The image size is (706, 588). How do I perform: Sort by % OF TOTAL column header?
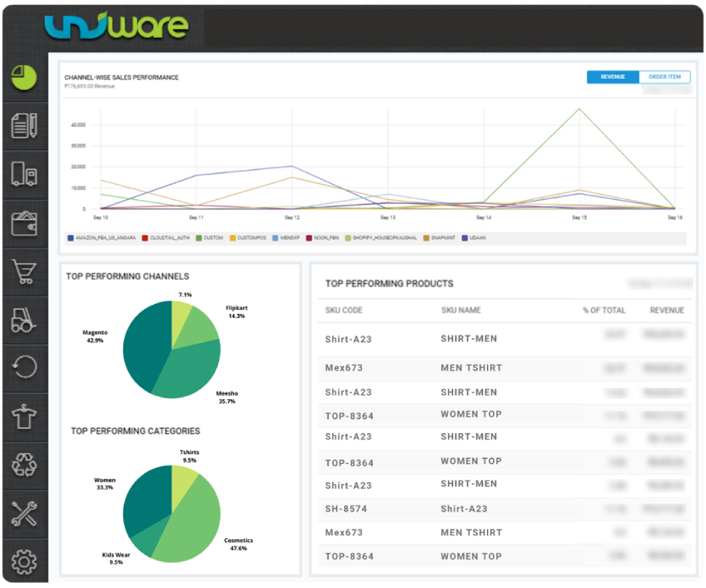(604, 310)
